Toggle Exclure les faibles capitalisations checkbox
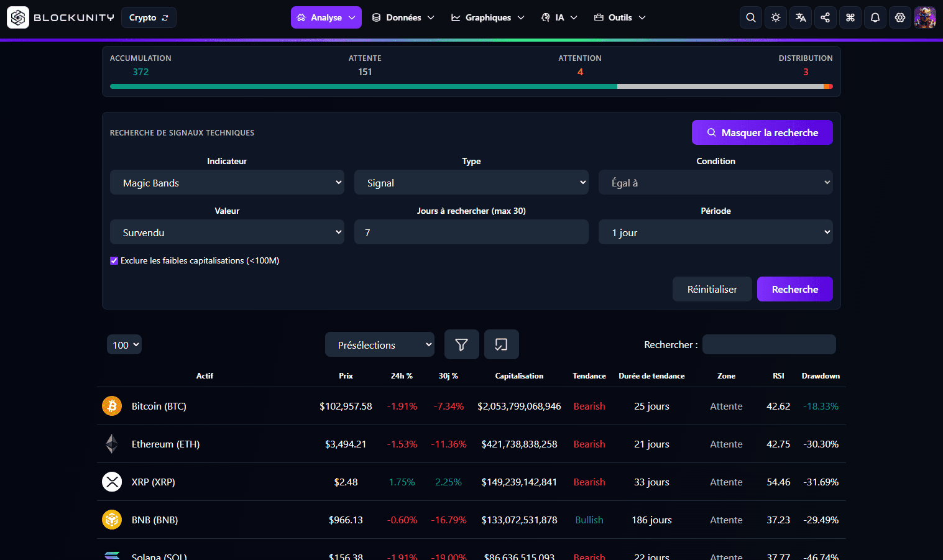The height and width of the screenshot is (560, 943). point(114,260)
